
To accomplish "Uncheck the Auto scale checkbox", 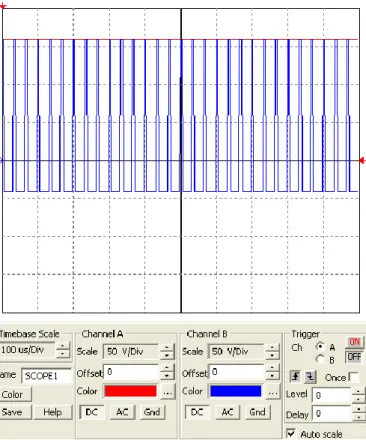I will [x=291, y=433].
